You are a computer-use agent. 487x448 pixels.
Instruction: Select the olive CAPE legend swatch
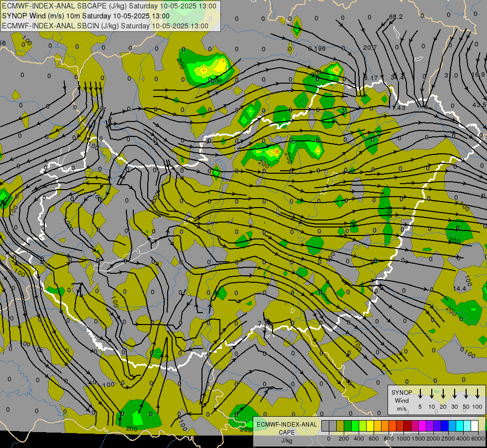point(340,426)
